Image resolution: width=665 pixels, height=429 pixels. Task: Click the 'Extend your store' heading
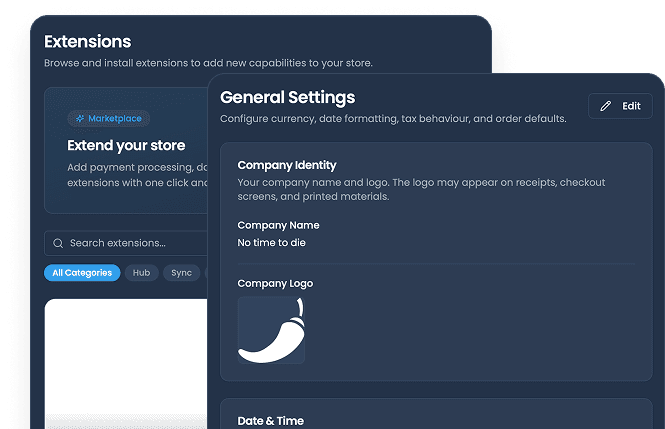126,145
